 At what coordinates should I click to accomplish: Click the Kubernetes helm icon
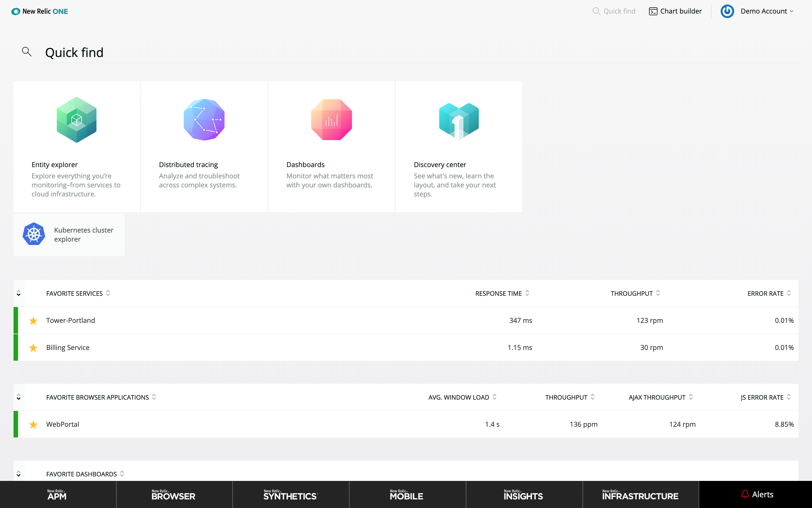pyautogui.click(x=34, y=234)
